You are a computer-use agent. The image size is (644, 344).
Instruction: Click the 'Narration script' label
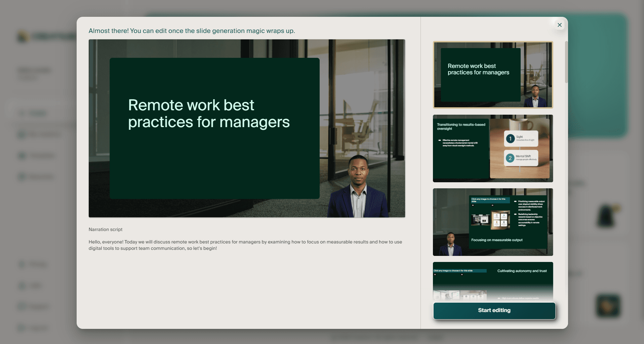tap(106, 229)
